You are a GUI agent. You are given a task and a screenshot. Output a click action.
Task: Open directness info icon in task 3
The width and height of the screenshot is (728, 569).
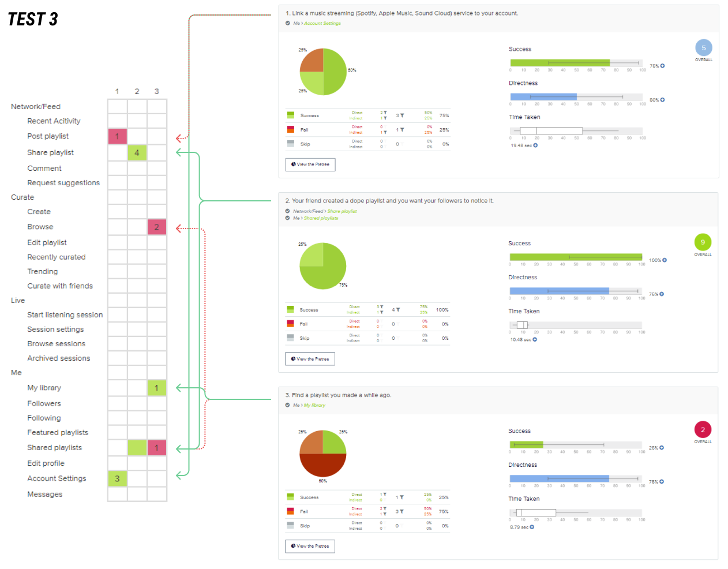(x=662, y=481)
